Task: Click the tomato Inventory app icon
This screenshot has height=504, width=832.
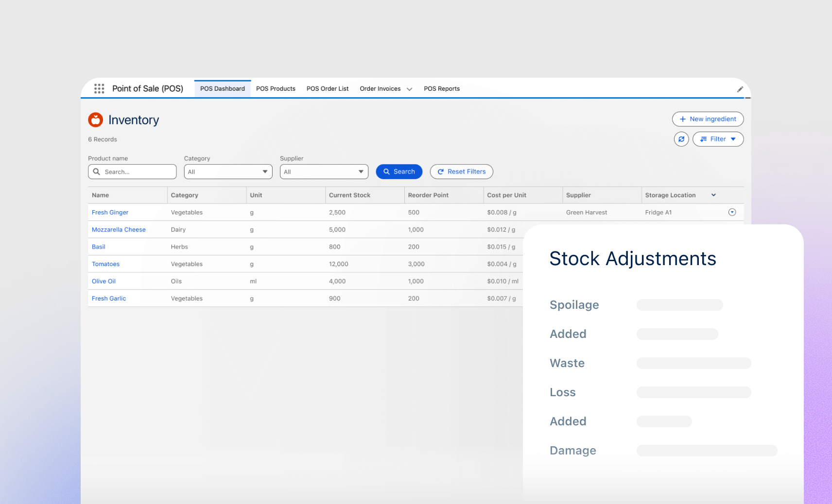Action: tap(95, 119)
